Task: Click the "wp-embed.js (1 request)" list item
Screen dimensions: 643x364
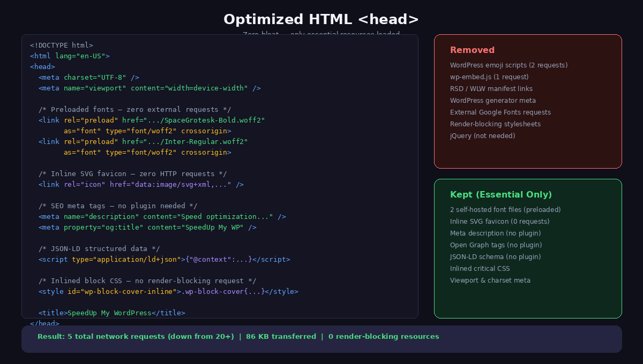Action: click(x=489, y=77)
